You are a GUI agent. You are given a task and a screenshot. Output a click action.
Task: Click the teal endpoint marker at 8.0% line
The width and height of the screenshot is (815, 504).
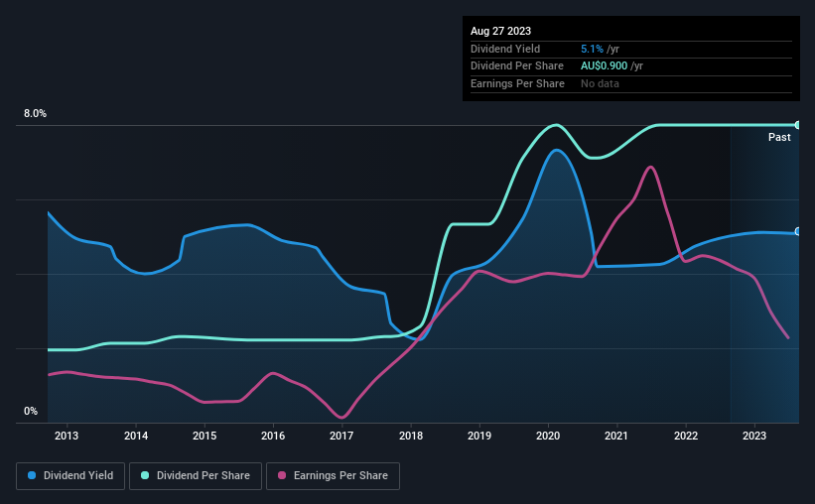coord(798,125)
